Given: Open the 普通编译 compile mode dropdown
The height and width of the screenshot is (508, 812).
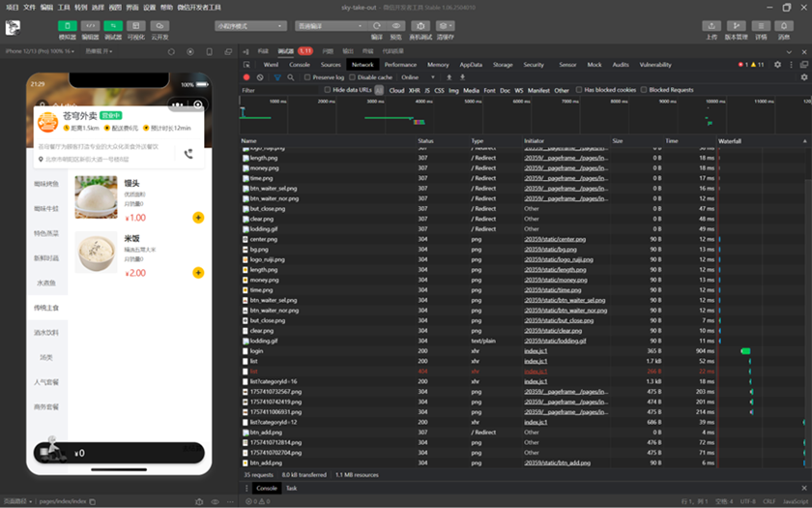Looking at the screenshot, I should pyautogui.click(x=331, y=26).
